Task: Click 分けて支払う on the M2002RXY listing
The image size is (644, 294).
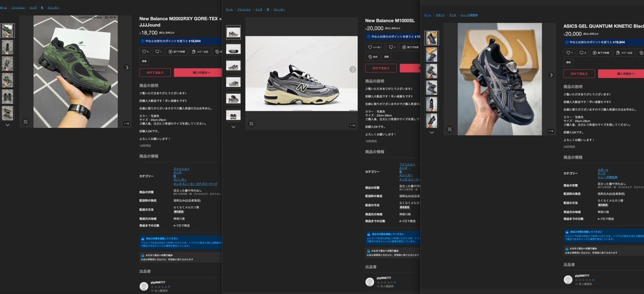Action: 155,73
